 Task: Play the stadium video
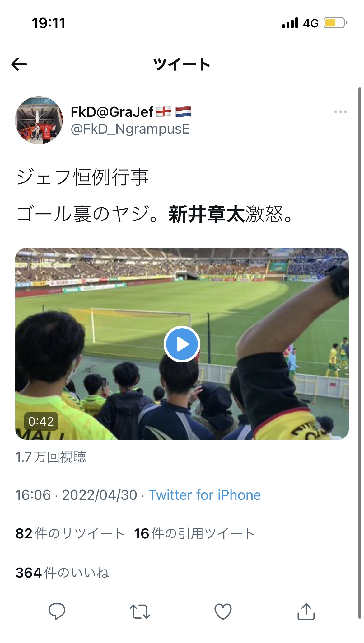pyautogui.click(x=182, y=344)
